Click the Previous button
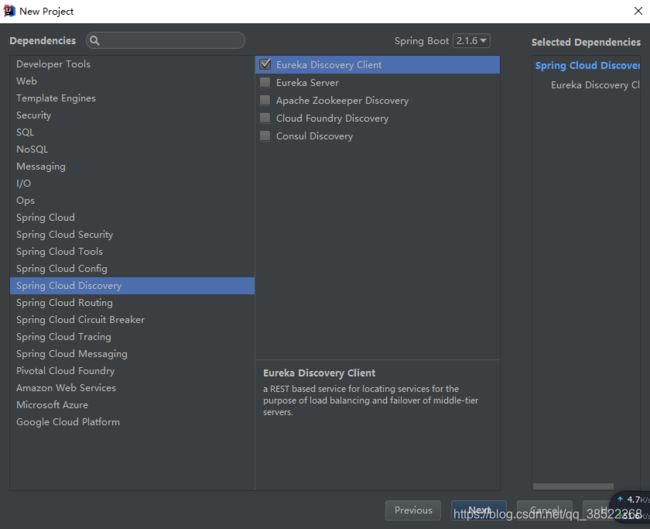 [x=413, y=510]
